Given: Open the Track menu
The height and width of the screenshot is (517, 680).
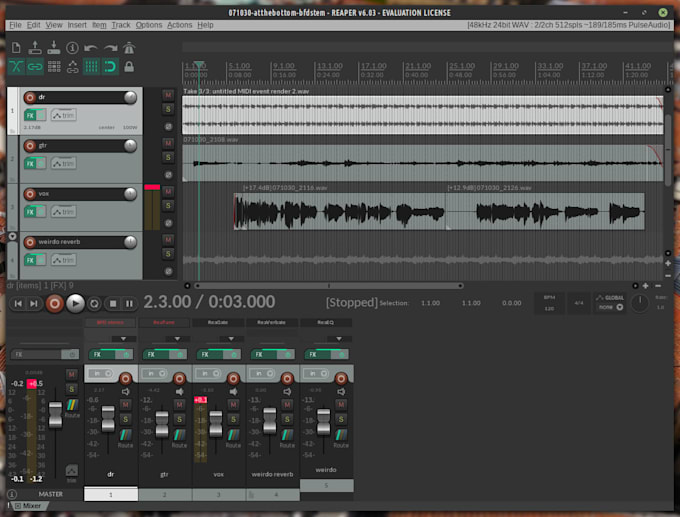Looking at the screenshot, I should (121, 24).
